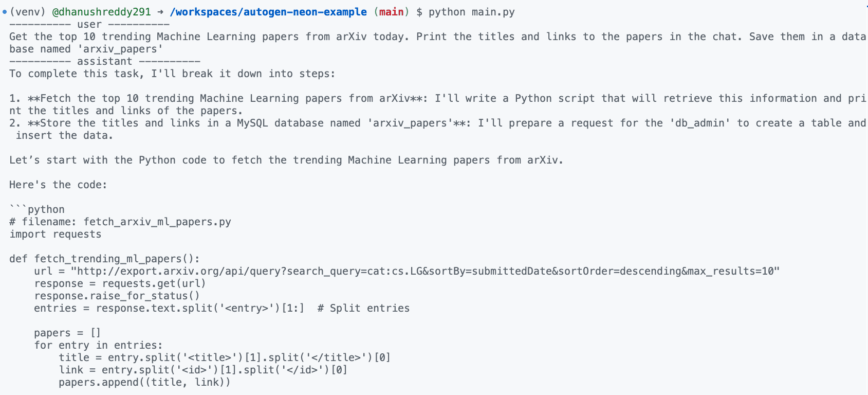Click the papers.append((title, link)) line
This screenshot has height=395, width=868.
click(144, 382)
